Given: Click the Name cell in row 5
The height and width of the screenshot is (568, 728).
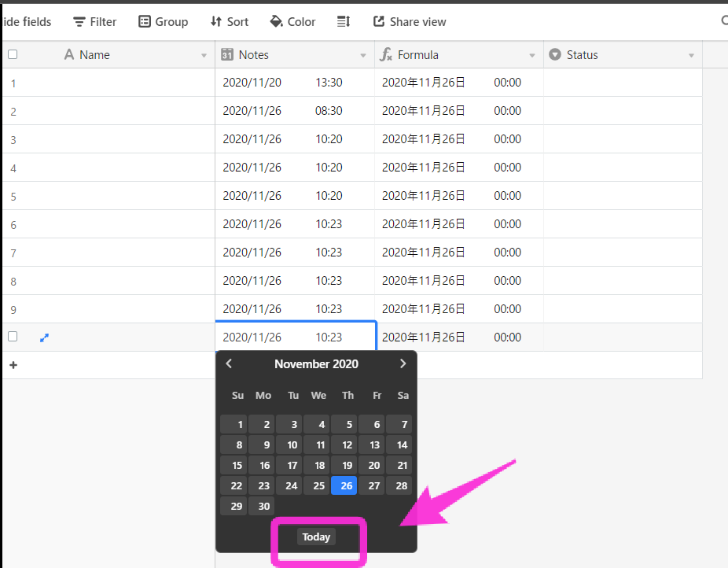Looking at the screenshot, I should [108, 196].
